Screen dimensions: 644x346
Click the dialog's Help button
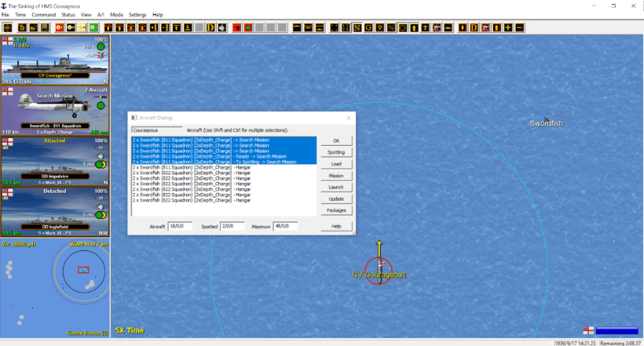pyautogui.click(x=336, y=226)
